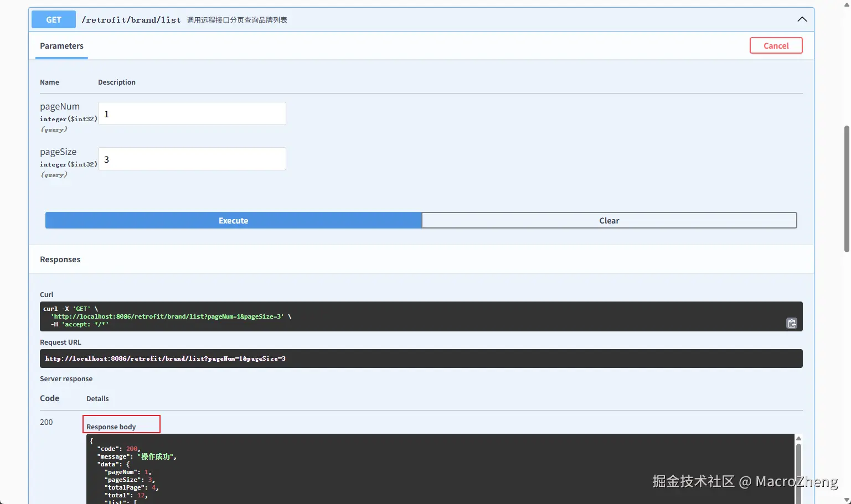Click the "Responses" section heading
This screenshot has width=851, height=504.
[x=60, y=259]
